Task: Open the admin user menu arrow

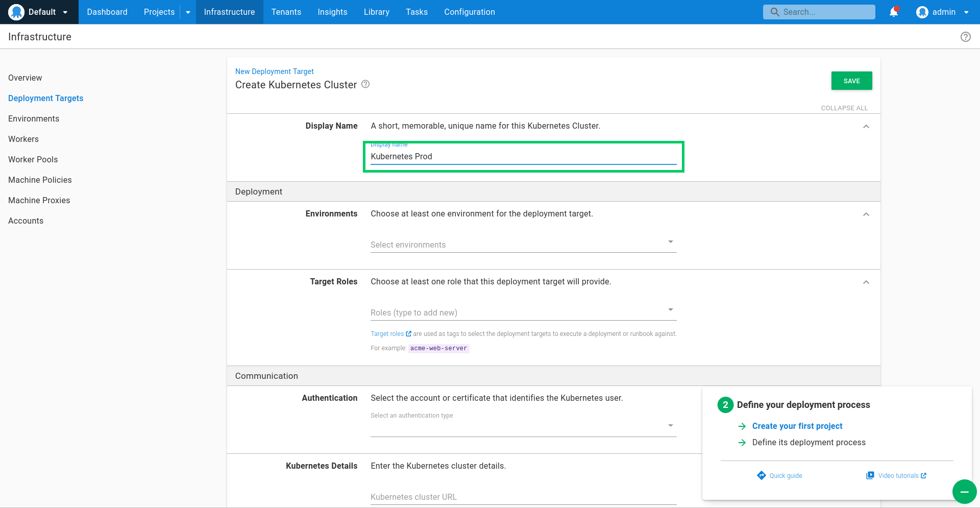Action: (966, 12)
